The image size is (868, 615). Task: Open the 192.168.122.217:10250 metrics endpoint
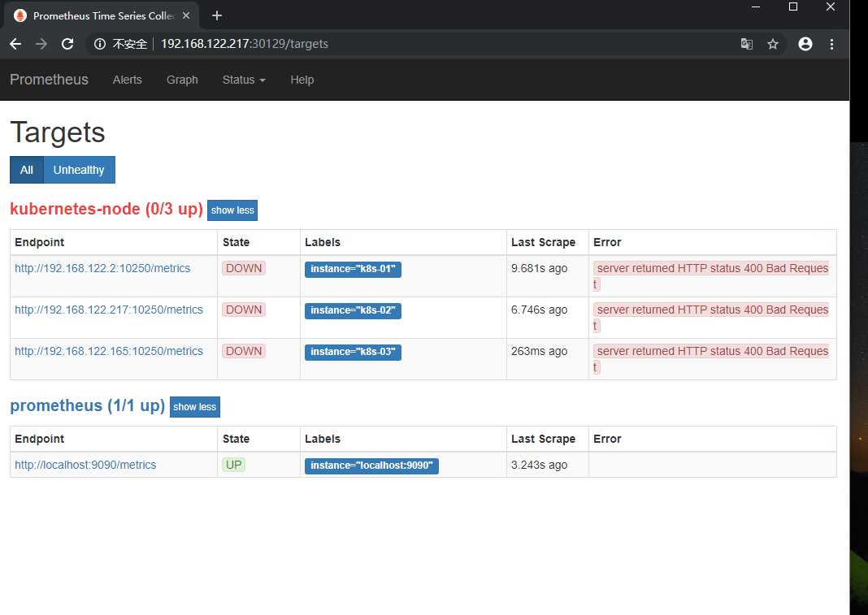[x=109, y=310]
